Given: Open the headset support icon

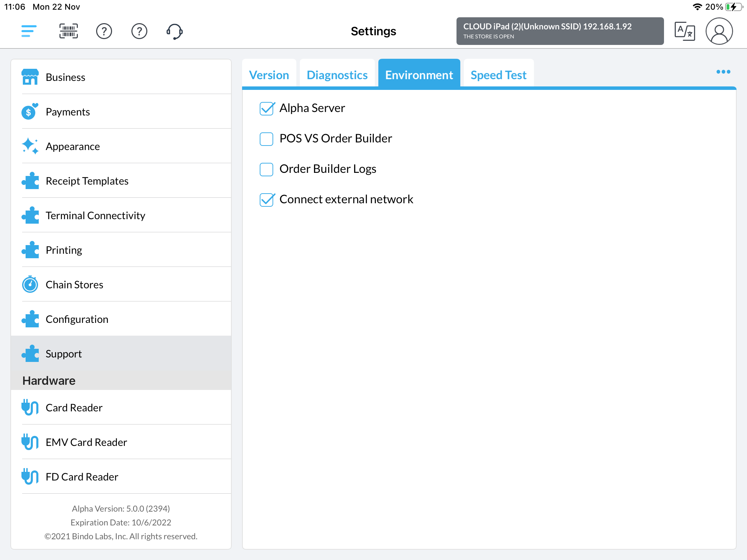Looking at the screenshot, I should pos(175,31).
